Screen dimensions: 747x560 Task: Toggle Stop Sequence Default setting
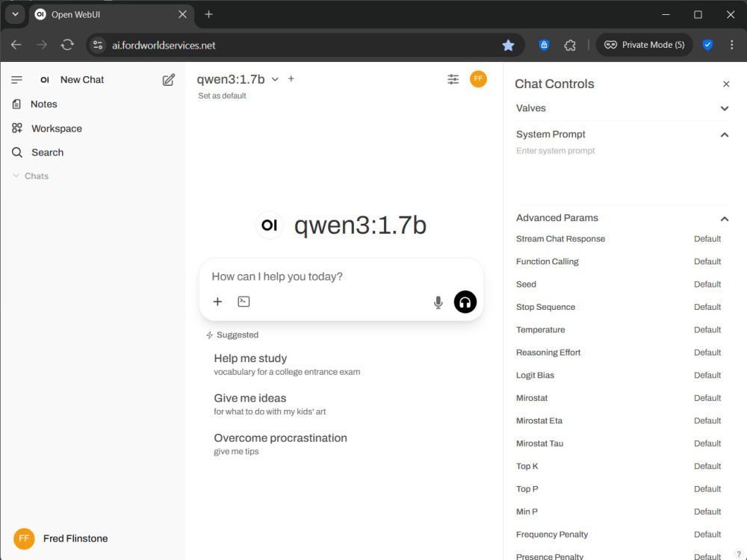point(707,307)
